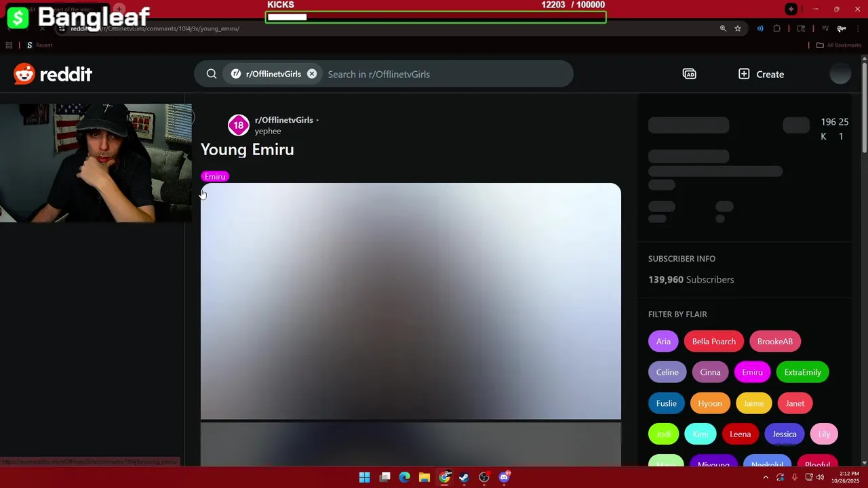Bookmark this page with the star icon
868x488 pixels.
[x=738, y=28]
